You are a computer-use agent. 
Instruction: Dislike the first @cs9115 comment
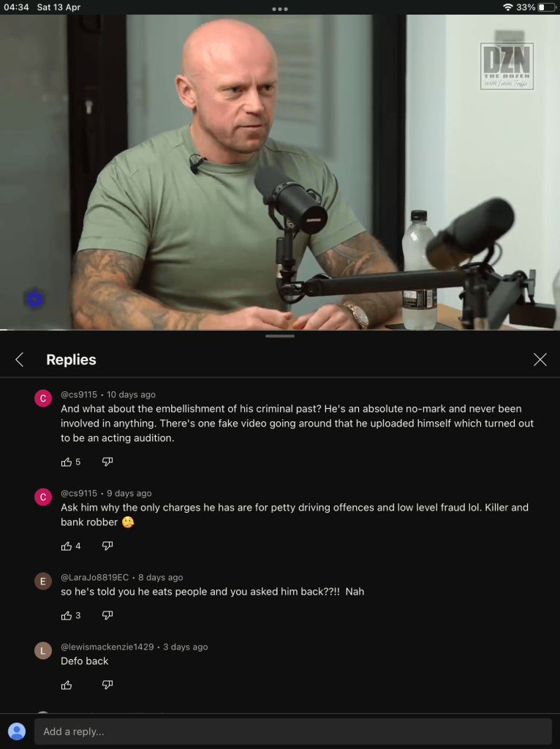click(107, 462)
